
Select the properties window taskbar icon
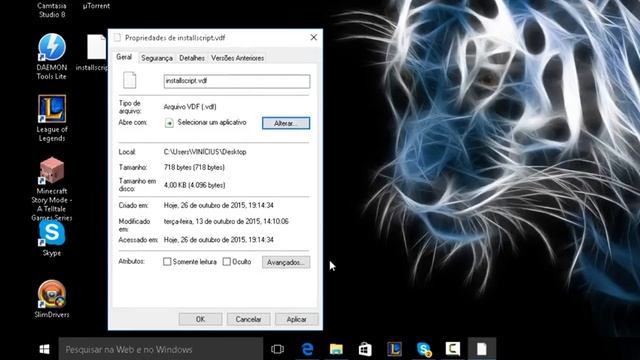coord(482,349)
